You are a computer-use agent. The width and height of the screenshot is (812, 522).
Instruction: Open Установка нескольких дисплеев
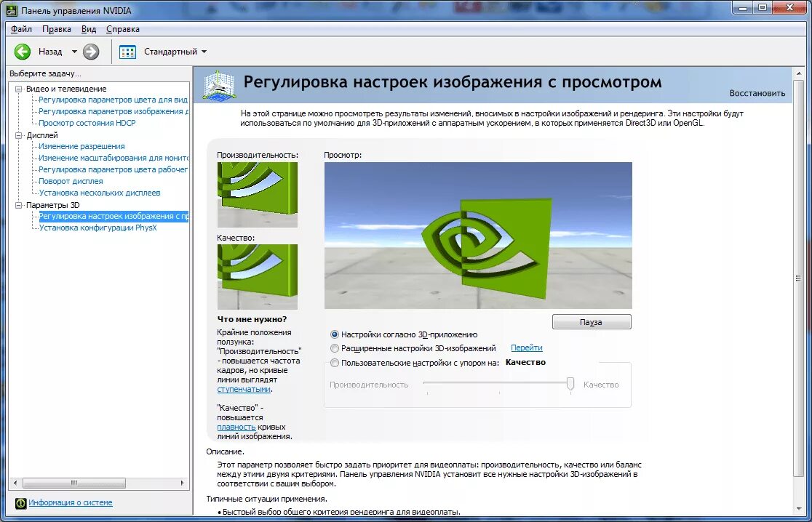[x=100, y=193]
